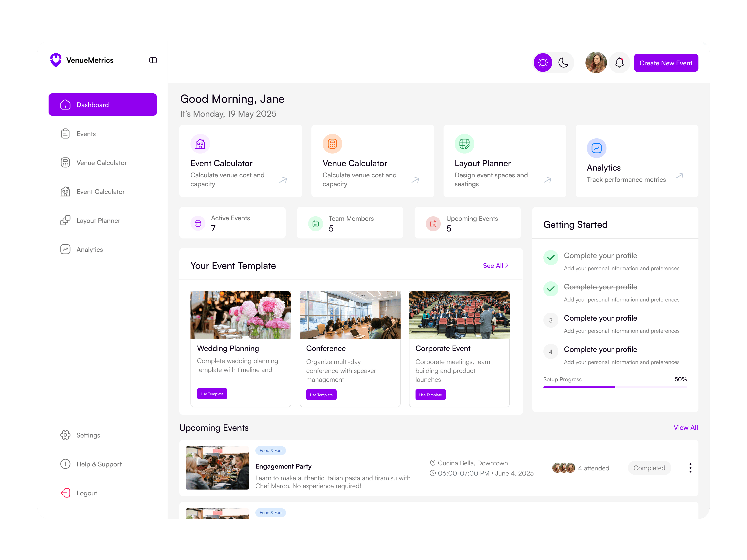Open Engagement Party three-dot menu
The height and width of the screenshot is (560, 747).
pyautogui.click(x=690, y=468)
